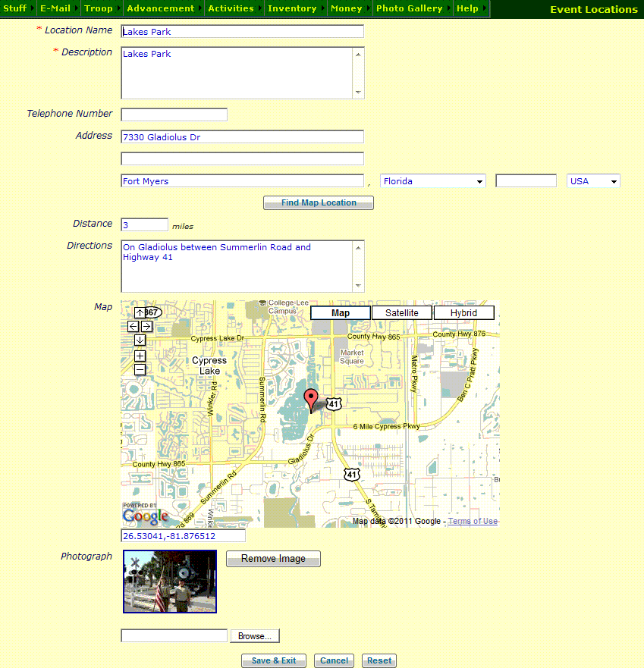Click the Cypress Lake label on map
The height and width of the screenshot is (668, 644).
[x=209, y=365]
